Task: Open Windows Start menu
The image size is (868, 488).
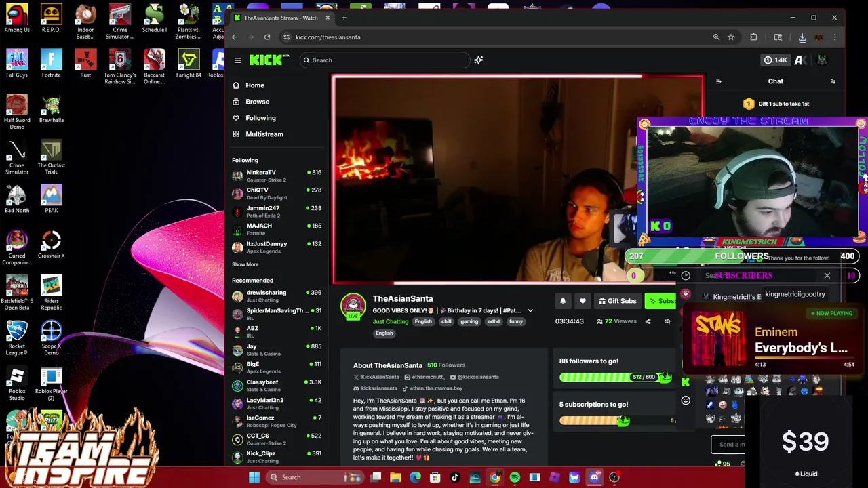Action: coord(254,477)
